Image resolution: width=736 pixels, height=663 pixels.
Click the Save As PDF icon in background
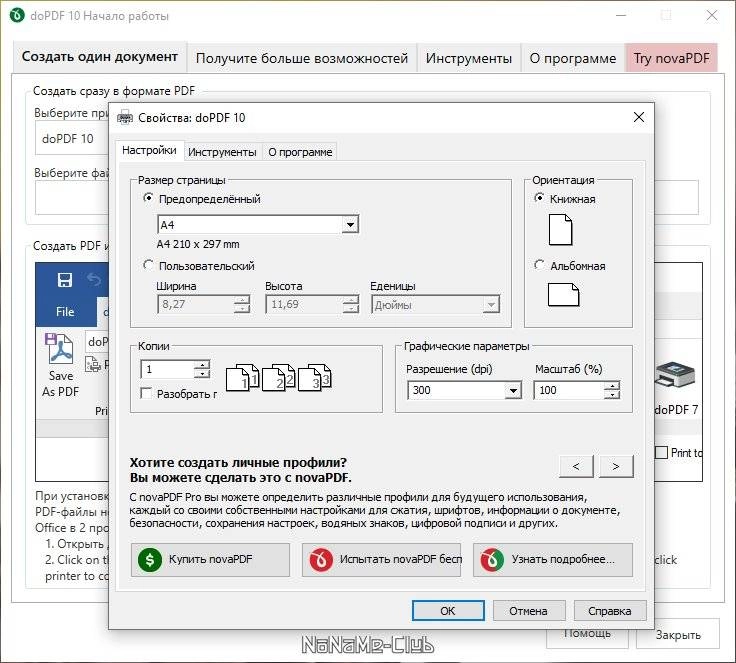click(x=60, y=348)
